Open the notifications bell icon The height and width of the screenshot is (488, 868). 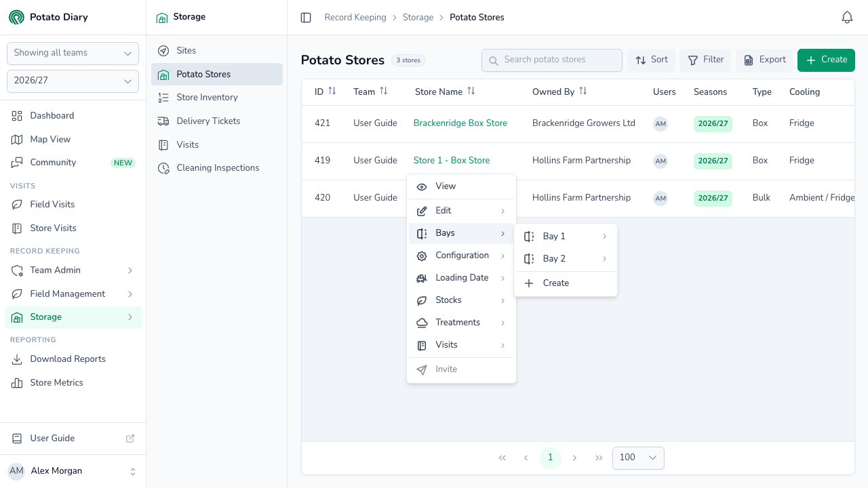pyautogui.click(x=847, y=18)
